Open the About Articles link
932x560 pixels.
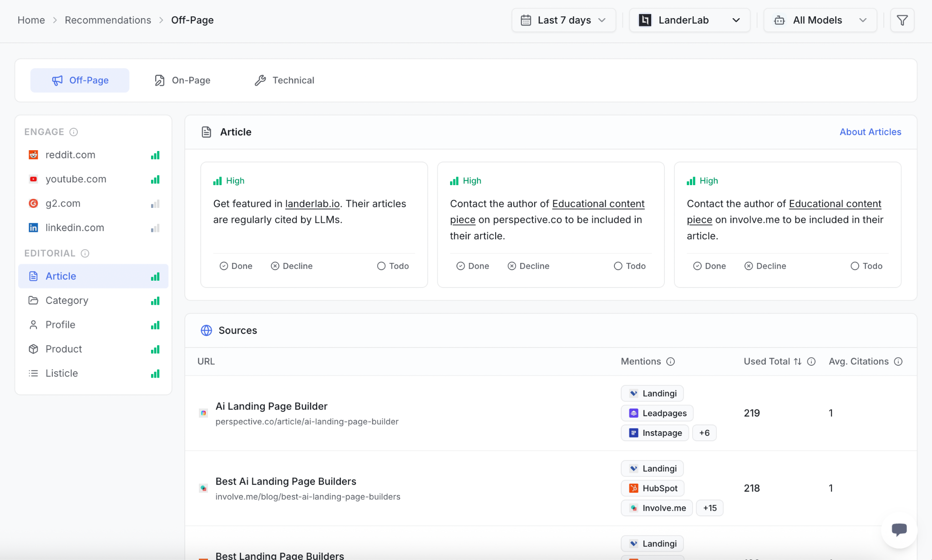click(x=870, y=132)
